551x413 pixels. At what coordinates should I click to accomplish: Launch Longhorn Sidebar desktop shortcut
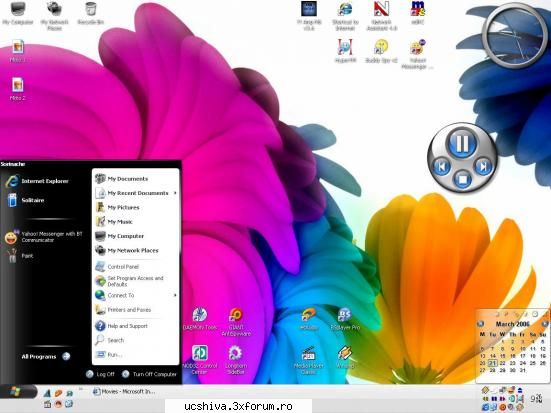click(235, 360)
